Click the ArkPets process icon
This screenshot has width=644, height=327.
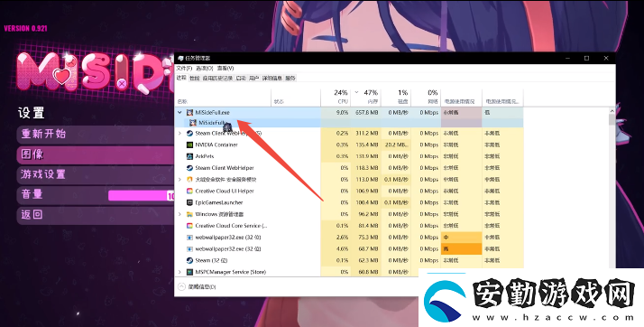click(189, 156)
